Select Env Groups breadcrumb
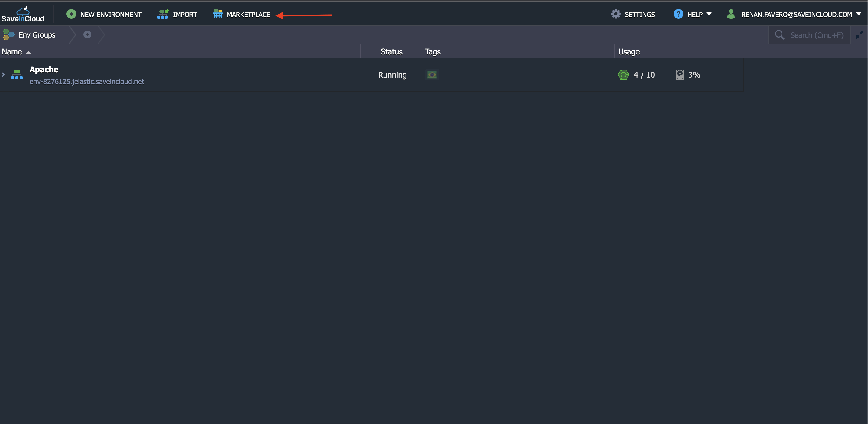 tap(37, 35)
